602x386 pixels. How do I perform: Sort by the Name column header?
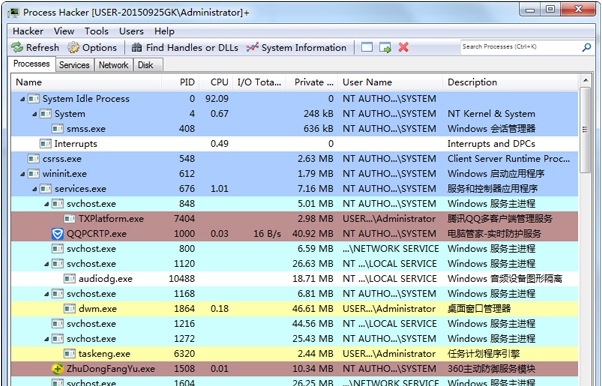86,82
